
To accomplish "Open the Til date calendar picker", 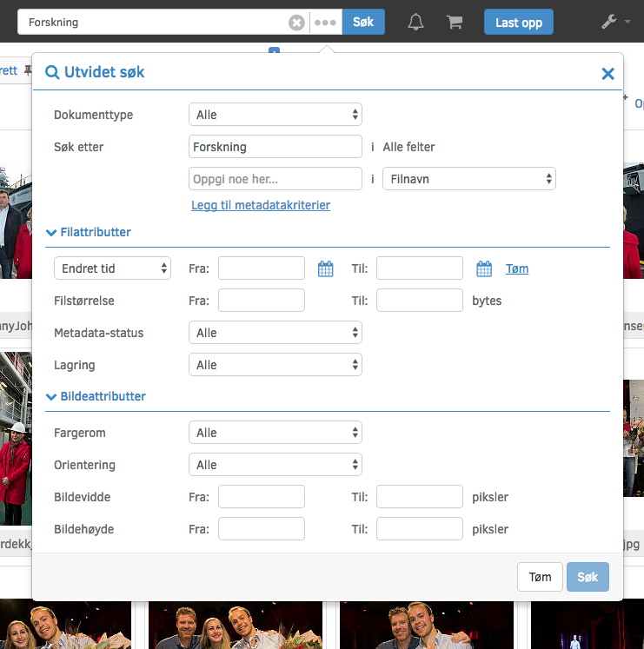I will (484, 269).
